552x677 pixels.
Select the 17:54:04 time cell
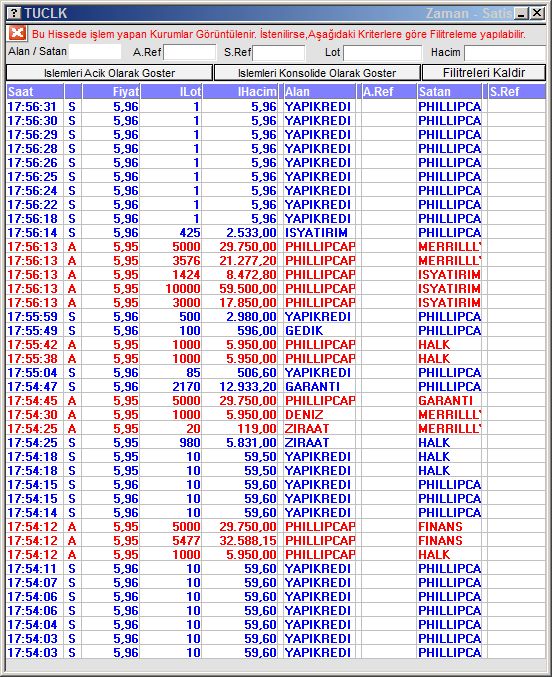32,624
